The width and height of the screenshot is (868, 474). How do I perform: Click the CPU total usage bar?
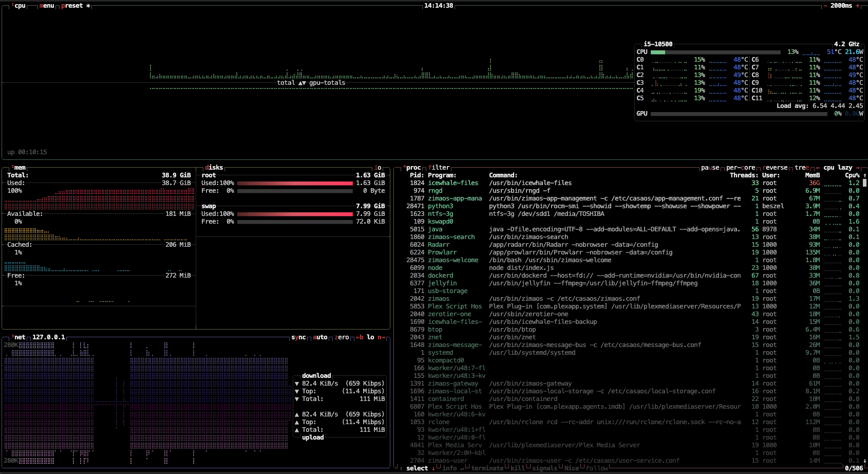click(716, 52)
